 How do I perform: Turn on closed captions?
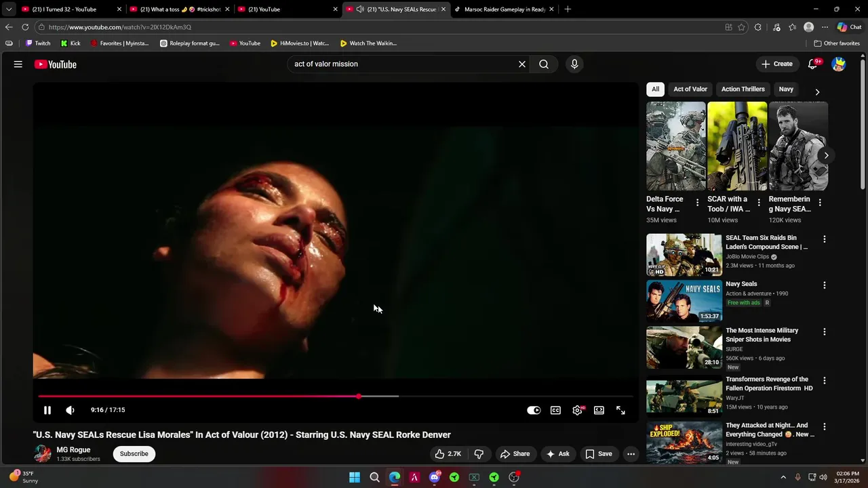click(x=555, y=410)
